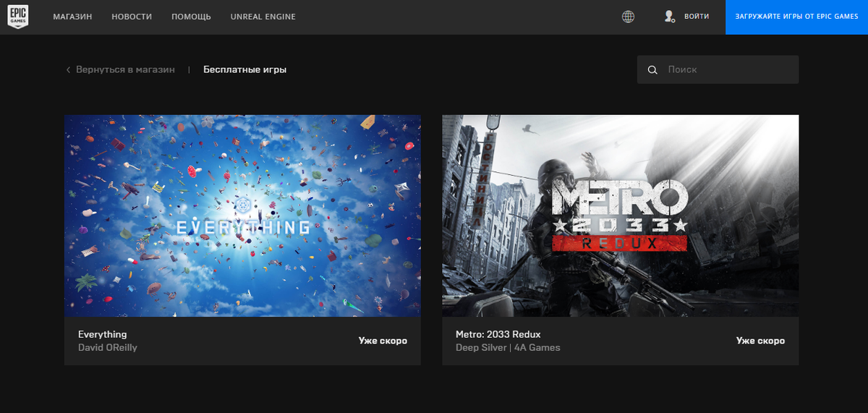Open the ПОМОЩЬ menu item
Screen dimensions: 868x413
[191, 17]
